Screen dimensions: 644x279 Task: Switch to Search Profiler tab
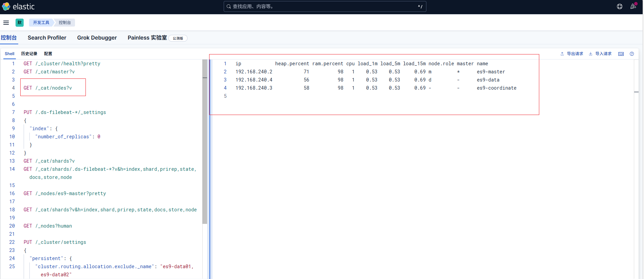[x=47, y=38]
